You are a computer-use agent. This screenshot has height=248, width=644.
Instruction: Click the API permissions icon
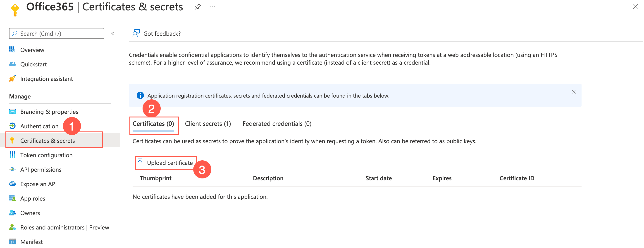[12, 169]
